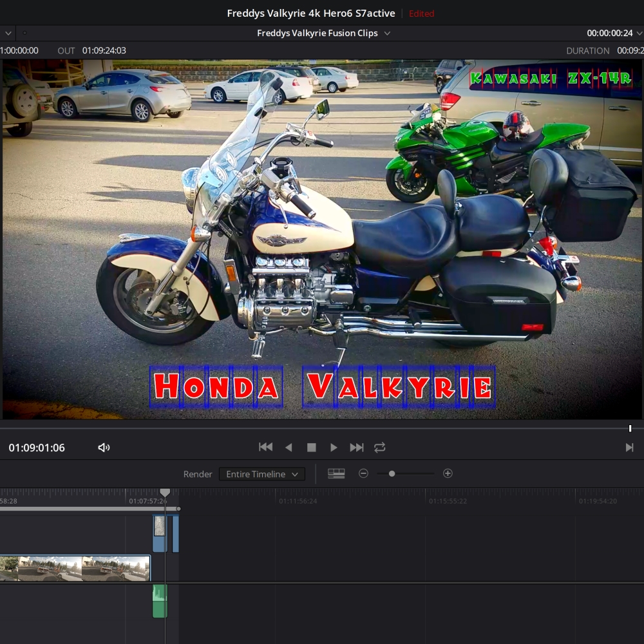The width and height of the screenshot is (644, 644).
Task: Expand the Freddys Valkyrie Fusion Clips timeline list
Action: click(387, 33)
